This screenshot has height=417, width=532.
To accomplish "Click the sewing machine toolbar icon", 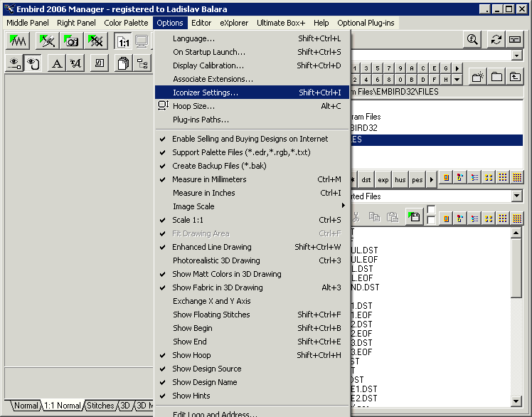I will (100, 63).
